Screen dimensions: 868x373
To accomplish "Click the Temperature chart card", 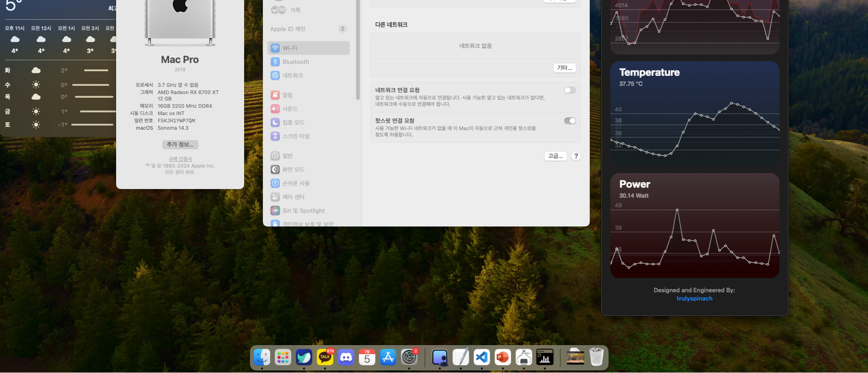I will click(x=694, y=113).
